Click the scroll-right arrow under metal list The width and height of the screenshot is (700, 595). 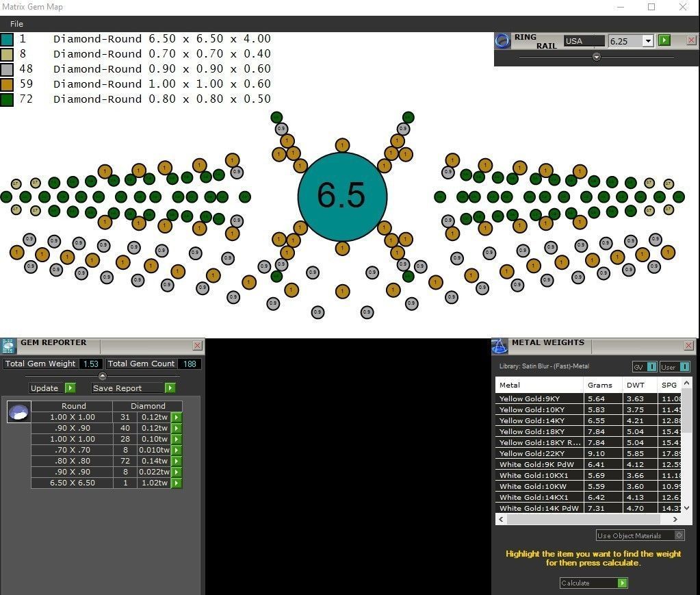(x=675, y=519)
